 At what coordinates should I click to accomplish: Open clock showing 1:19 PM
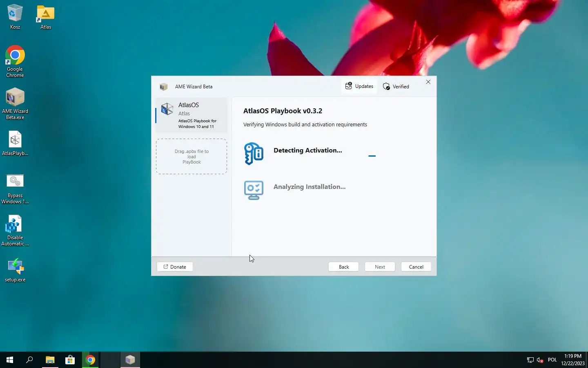pyautogui.click(x=572, y=360)
